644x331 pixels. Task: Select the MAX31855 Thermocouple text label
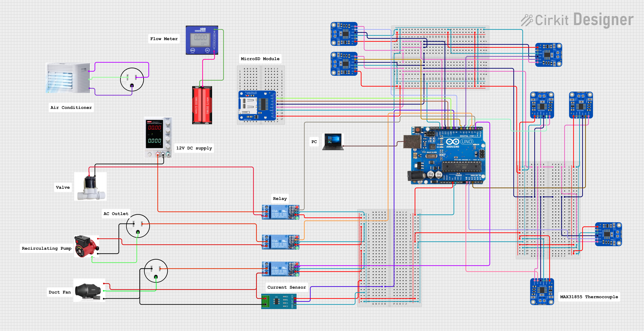(x=589, y=297)
